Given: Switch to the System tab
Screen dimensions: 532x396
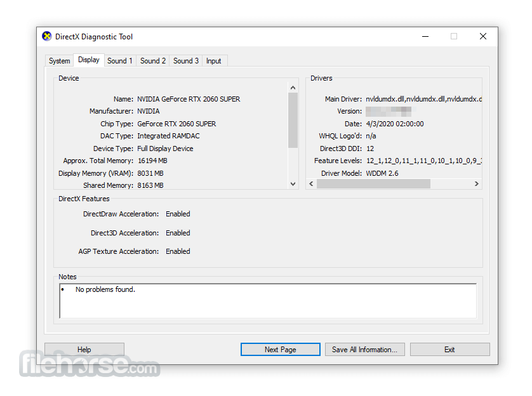Looking at the screenshot, I should tap(60, 61).
